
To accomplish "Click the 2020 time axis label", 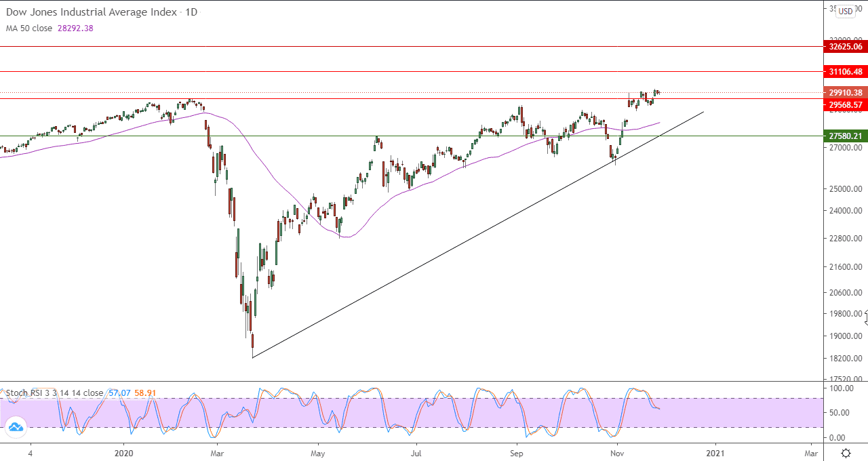I will (125, 453).
